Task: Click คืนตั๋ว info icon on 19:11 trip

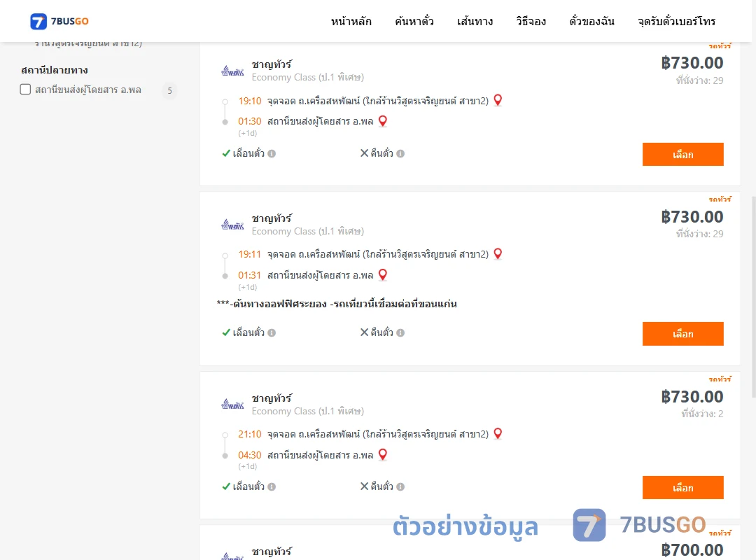Action: tap(400, 332)
